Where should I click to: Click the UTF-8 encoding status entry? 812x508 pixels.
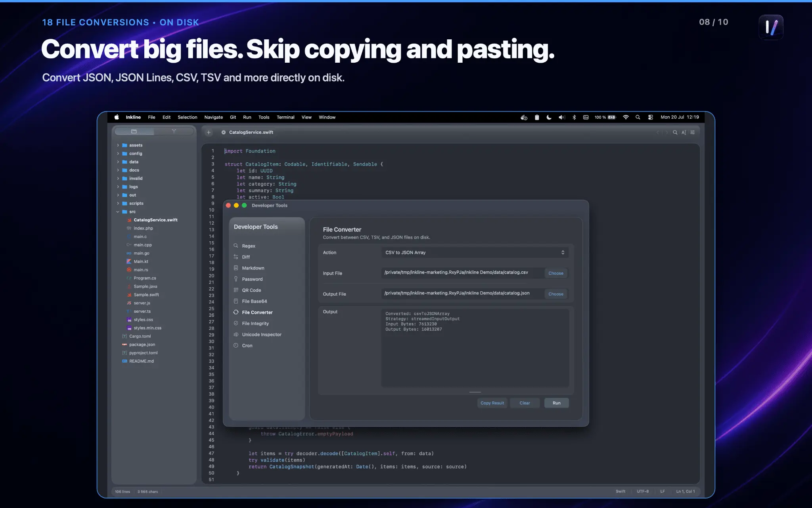point(643,491)
